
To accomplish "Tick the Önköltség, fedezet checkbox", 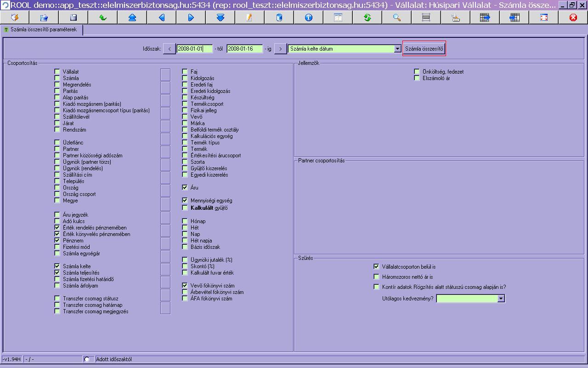I will 417,72.
